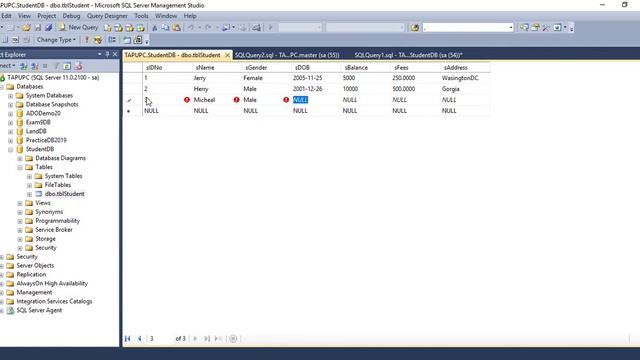Click the Paste clipboard icon
The image size is (640, 360).
[176, 27]
